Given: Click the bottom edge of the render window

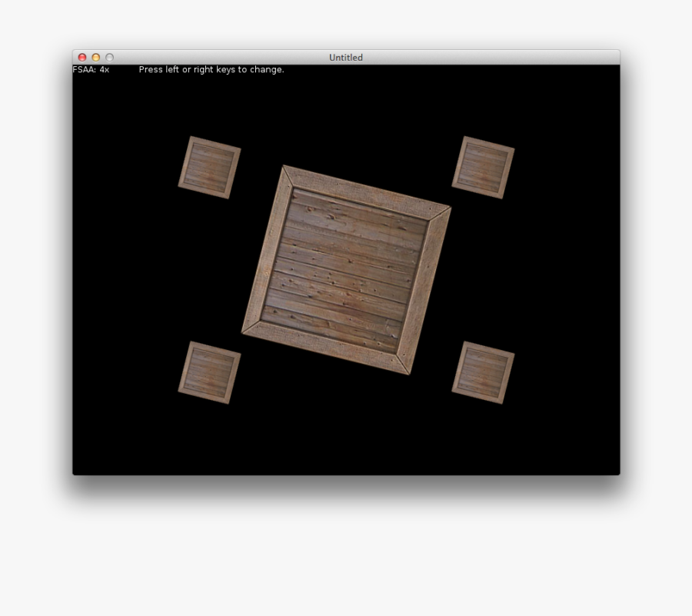Looking at the screenshot, I should tap(346, 473).
